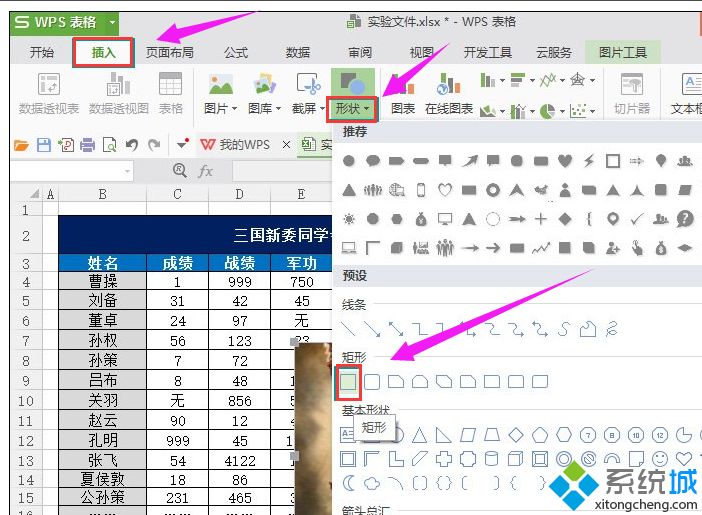Click the 成绩 header cell

[177, 263]
